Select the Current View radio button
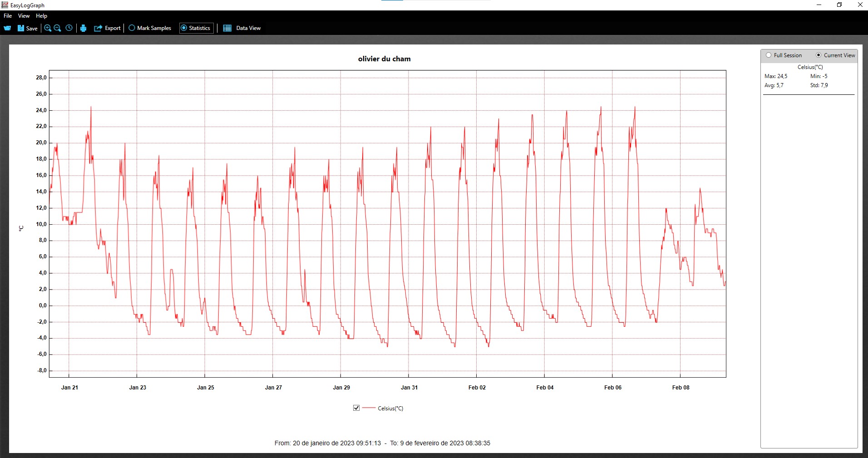 click(819, 55)
